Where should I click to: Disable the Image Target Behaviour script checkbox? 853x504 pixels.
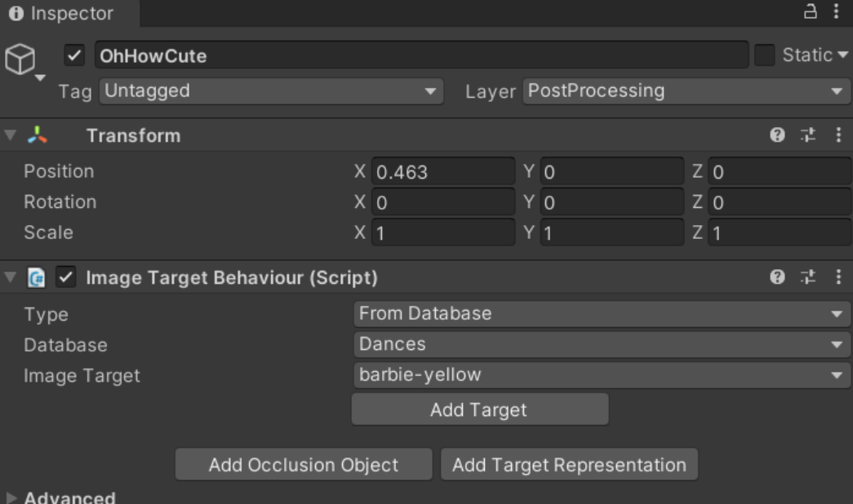pos(65,278)
